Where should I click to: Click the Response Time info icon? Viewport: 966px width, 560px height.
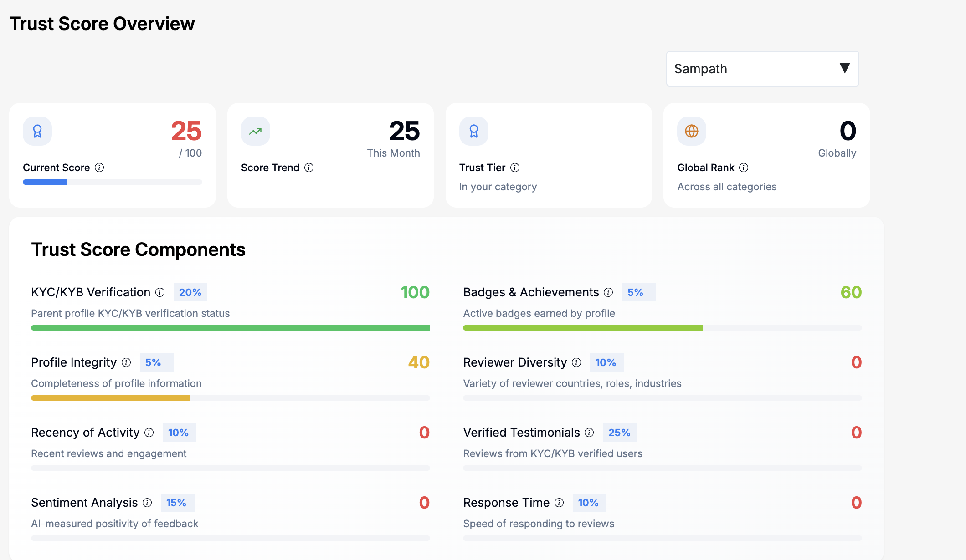559,503
